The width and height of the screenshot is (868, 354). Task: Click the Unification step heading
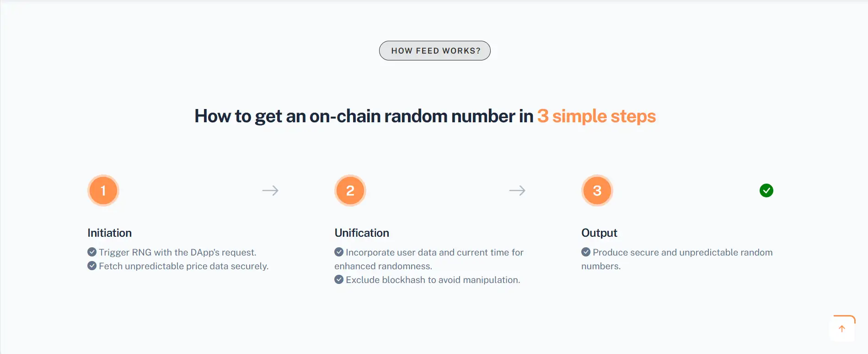(362, 233)
